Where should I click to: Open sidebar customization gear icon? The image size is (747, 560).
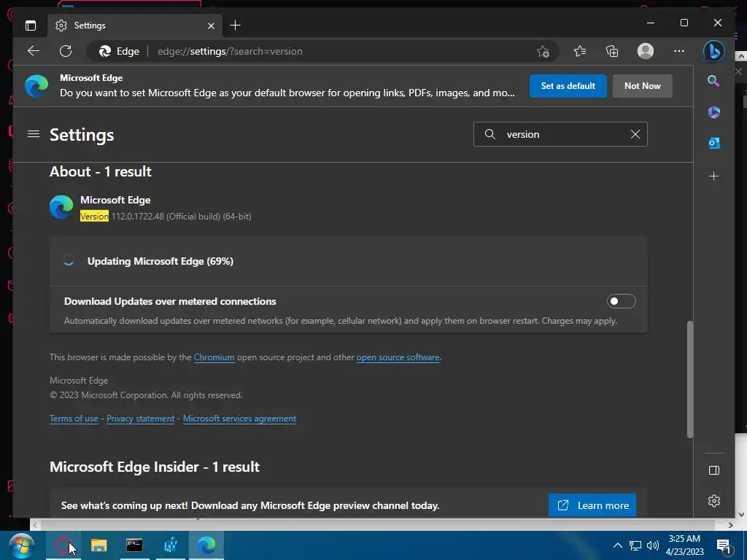[713, 501]
